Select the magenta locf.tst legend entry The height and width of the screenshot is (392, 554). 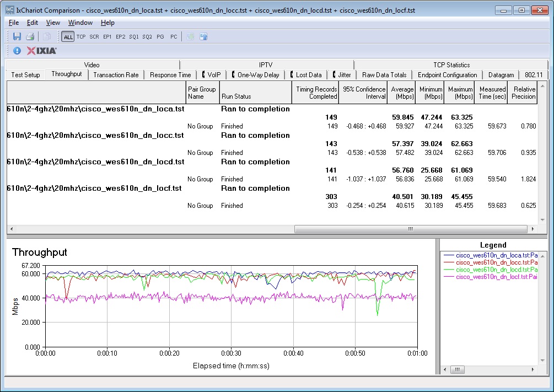pyautogui.click(x=491, y=277)
